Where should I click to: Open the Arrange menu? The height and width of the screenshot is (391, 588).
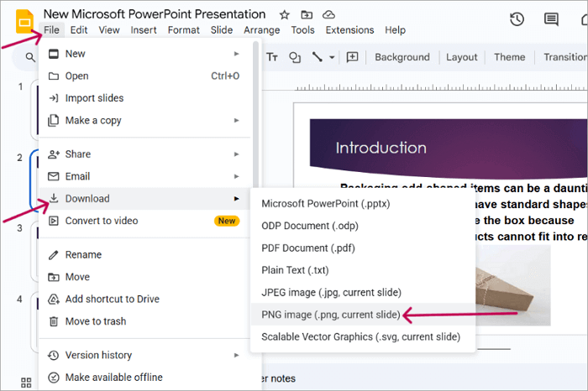262,30
